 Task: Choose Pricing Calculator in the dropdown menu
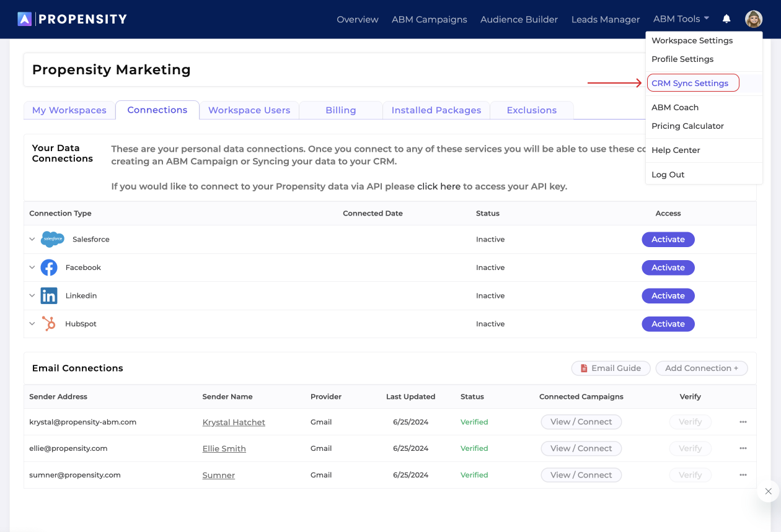pyautogui.click(x=687, y=126)
